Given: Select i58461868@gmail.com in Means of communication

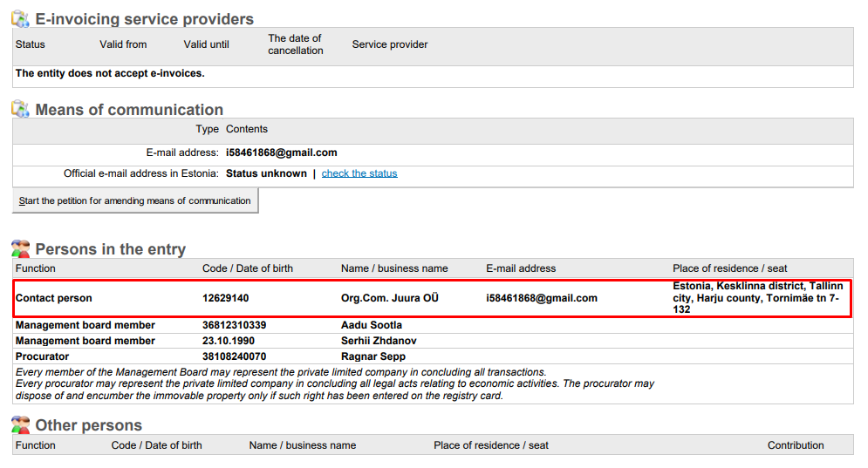Looking at the screenshot, I should pos(281,153).
